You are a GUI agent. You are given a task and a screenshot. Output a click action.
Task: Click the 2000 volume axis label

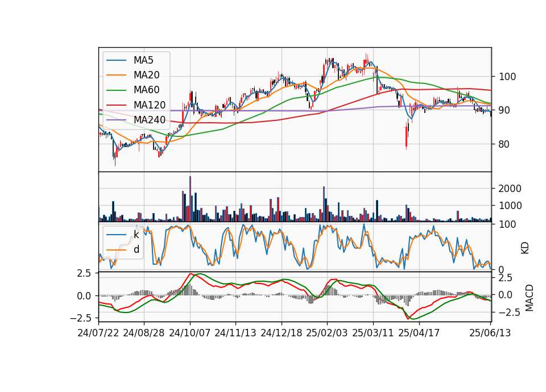pyautogui.click(x=510, y=189)
